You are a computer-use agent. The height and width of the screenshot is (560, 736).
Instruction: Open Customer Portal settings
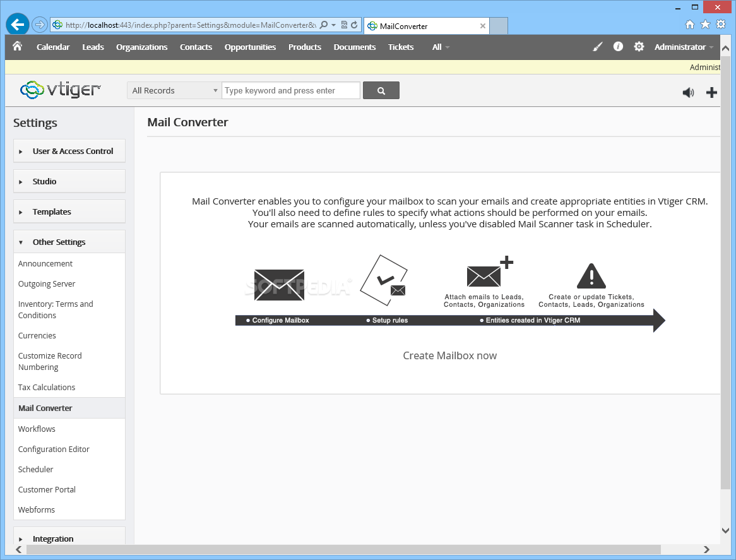point(47,489)
